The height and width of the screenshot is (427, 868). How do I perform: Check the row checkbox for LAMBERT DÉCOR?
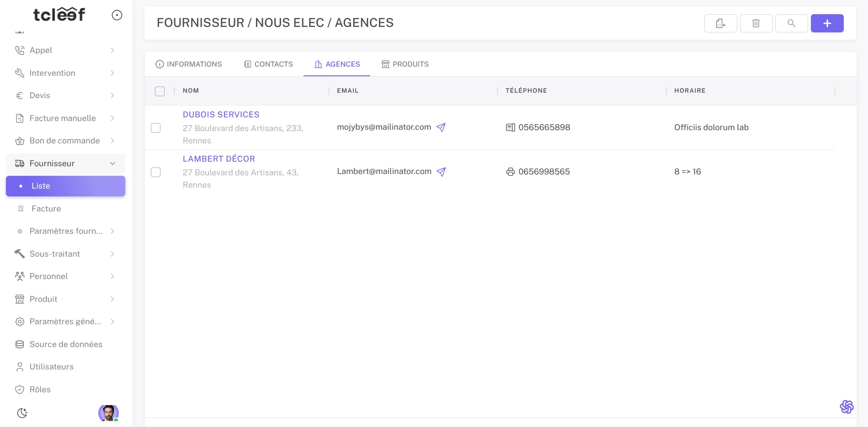pyautogui.click(x=155, y=172)
